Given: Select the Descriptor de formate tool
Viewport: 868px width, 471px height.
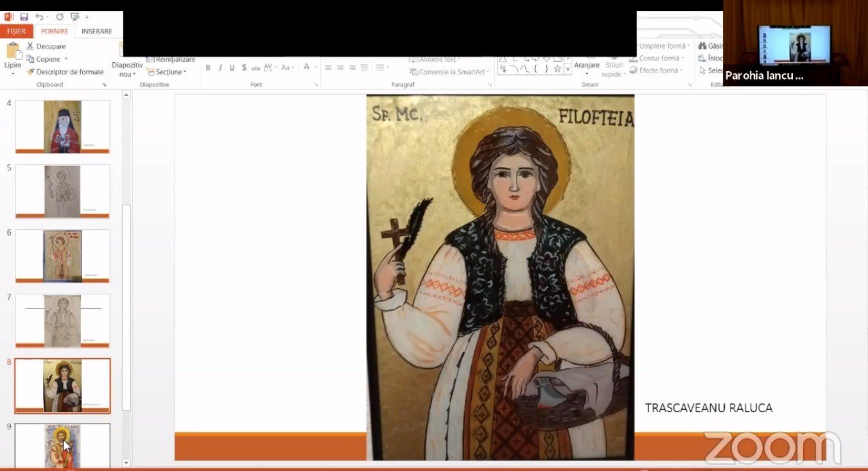Looking at the screenshot, I should tap(66, 72).
